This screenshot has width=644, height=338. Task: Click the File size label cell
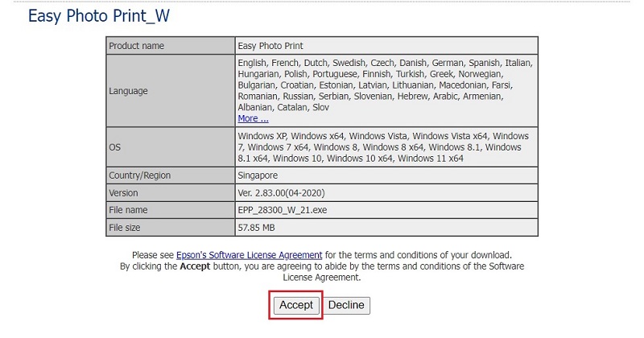(x=171, y=227)
